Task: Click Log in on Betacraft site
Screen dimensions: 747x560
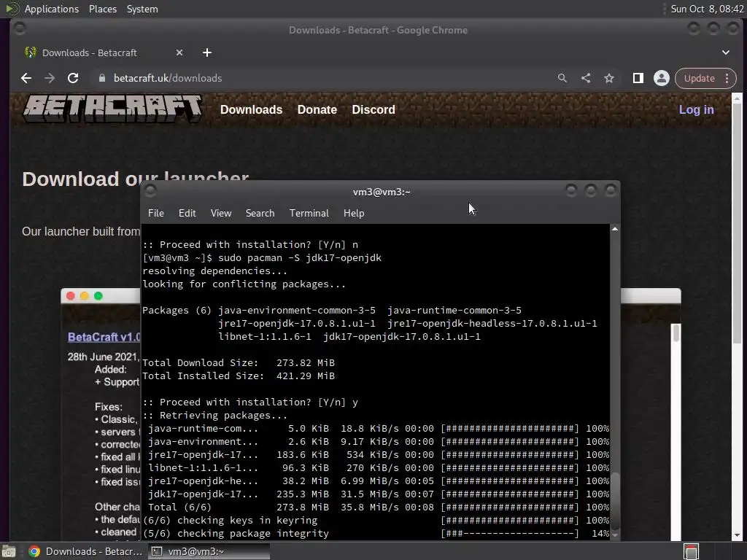Action: pos(696,109)
